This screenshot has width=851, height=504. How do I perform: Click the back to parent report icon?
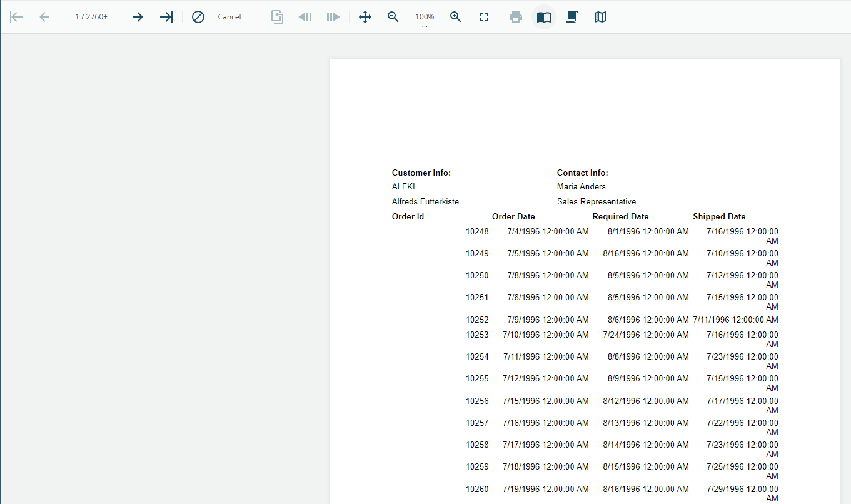pos(277,17)
